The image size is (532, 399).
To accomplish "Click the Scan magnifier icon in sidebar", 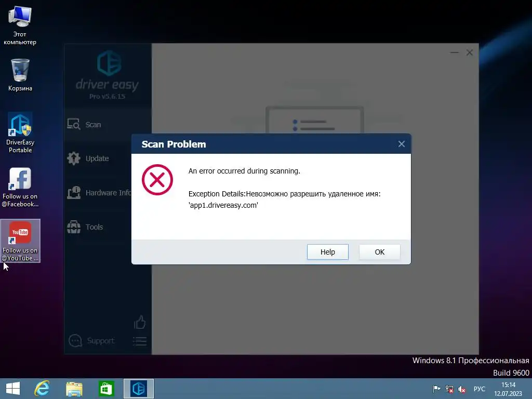I will pyautogui.click(x=74, y=124).
